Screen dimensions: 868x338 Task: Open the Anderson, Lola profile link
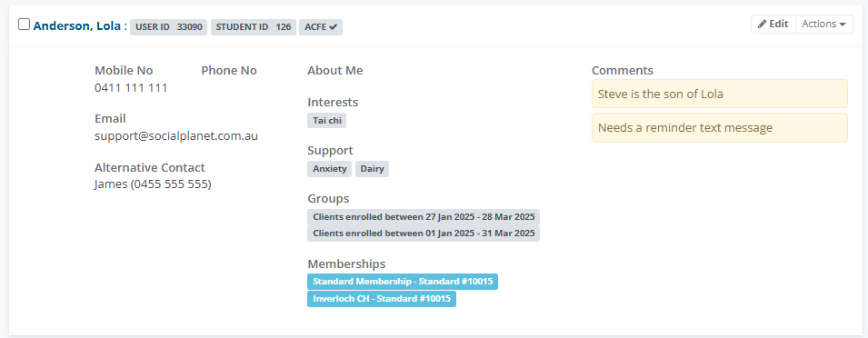tap(77, 26)
